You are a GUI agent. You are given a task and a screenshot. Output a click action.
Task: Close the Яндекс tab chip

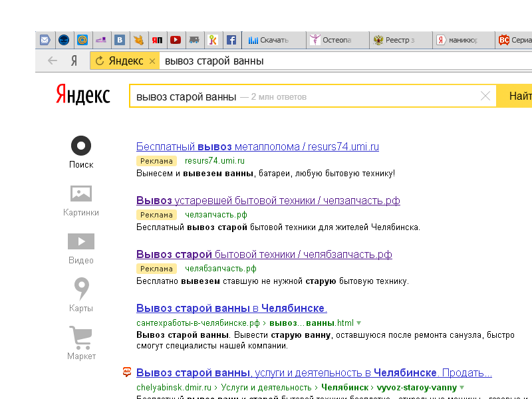tap(152, 61)
